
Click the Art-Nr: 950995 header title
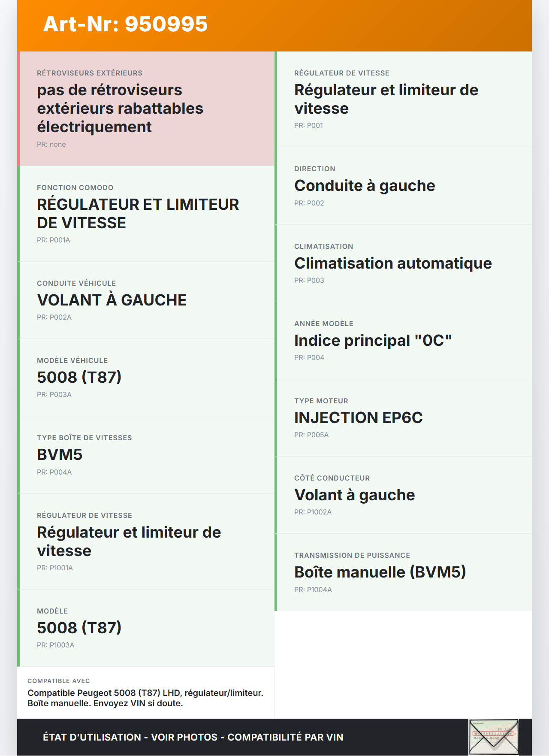(125, 24)
